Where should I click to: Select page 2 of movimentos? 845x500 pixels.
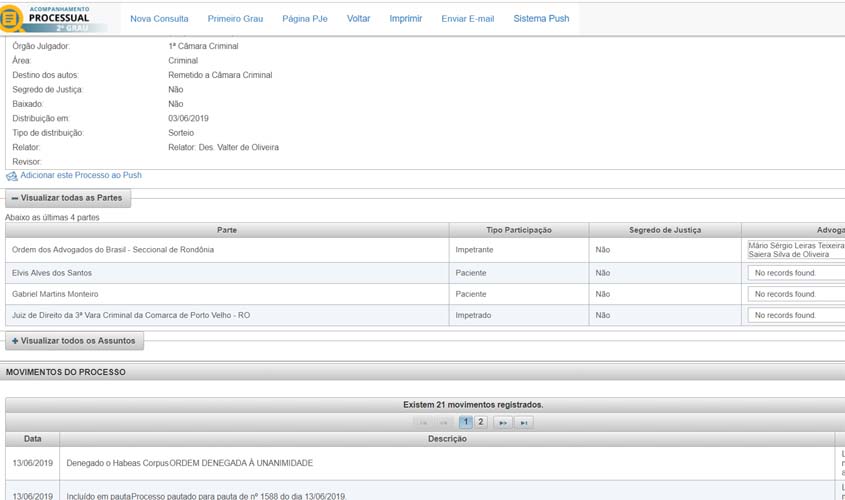[481, 422]
